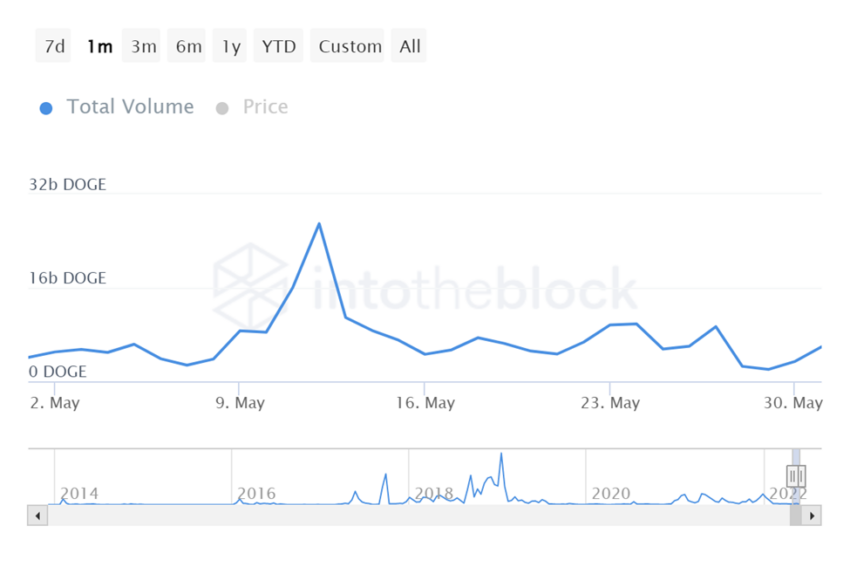Toggle the Price series label

[x=265, y=107]
